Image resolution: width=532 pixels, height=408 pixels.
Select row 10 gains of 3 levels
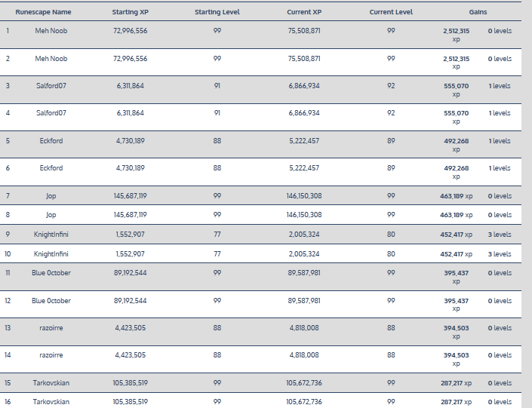pos(499,254)
